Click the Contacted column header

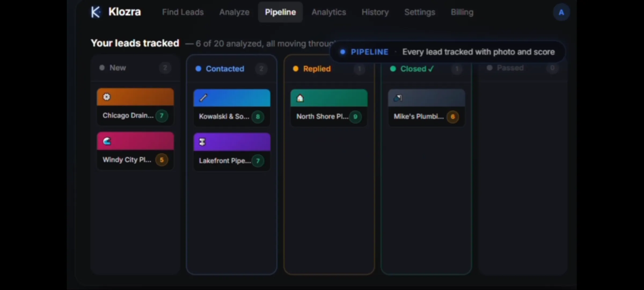(232, 69)
